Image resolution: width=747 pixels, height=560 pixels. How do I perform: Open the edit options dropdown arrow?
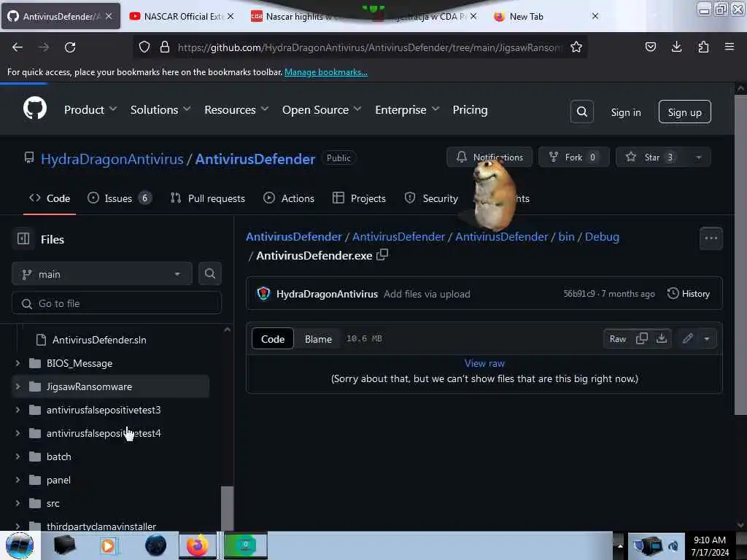pos(706,338)
